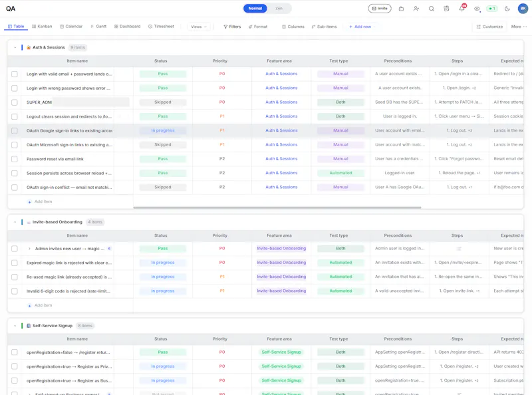Switch to Zen mode toggle
This screenshot has width=532, height=395.
[279, 9]
